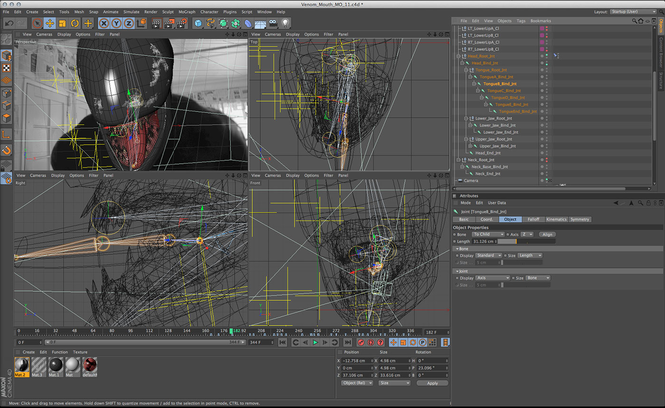Open Bone Display 'Standard' dropdown
Image resolution: width=665 pixels, height=408 pixels.
pos(489,256)
